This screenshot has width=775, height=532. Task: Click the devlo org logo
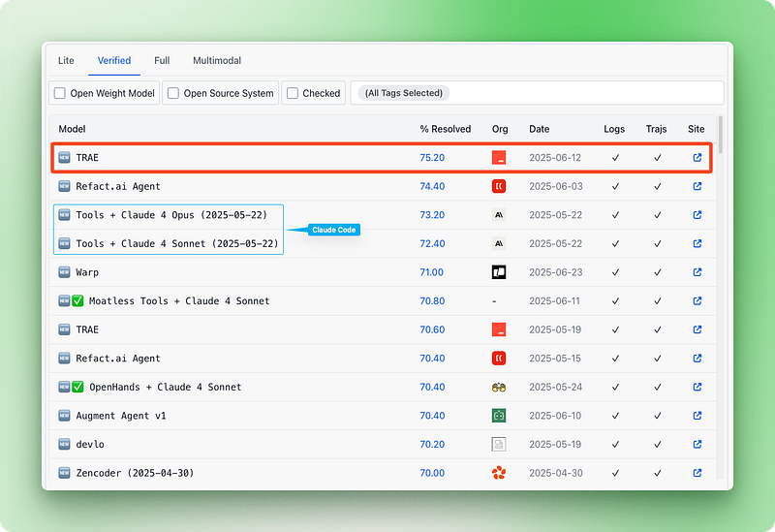coord(499,444)
